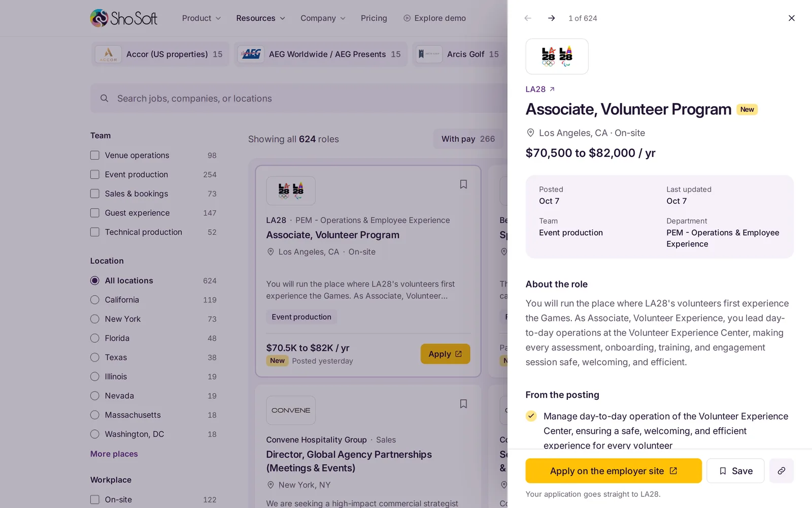
Task: Open the ShoSoft logo home link
Action: 124,18
